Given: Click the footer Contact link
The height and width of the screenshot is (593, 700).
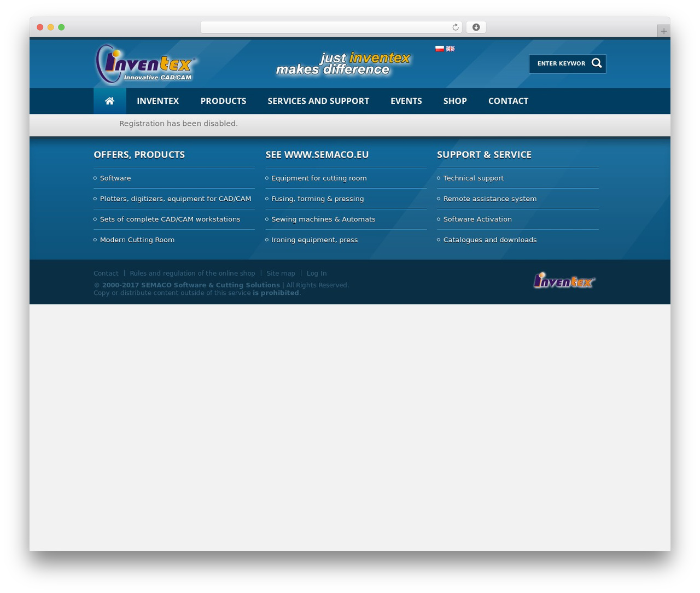Looking at the screenshot, I should pos(106,274).
